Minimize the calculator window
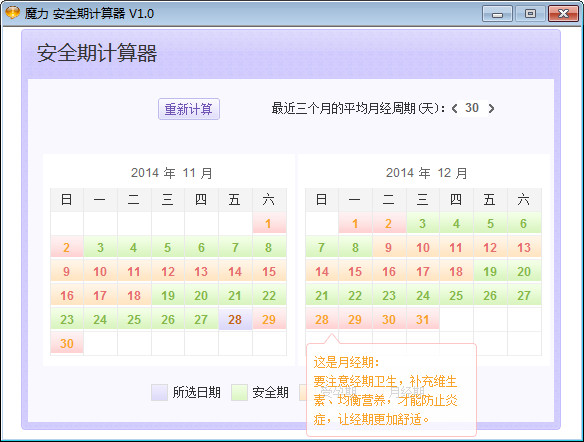Image resolution: width=584 pixels, height=442 pixels. click(497, 14)
